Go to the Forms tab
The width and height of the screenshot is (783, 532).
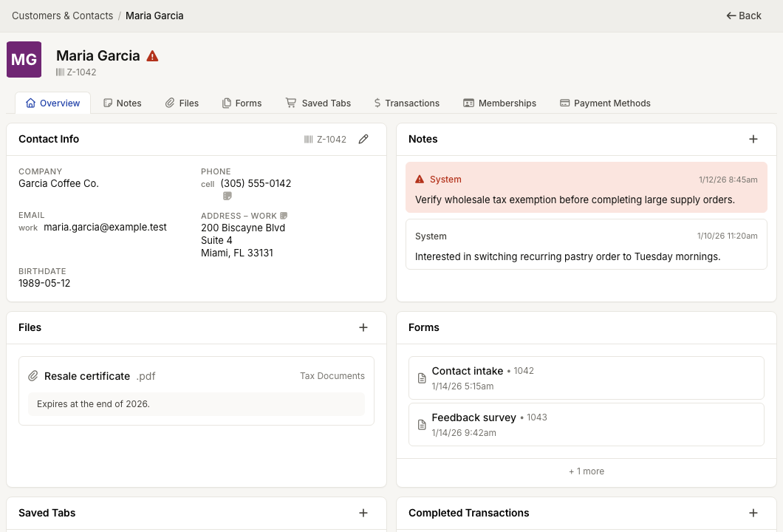click(x=242, y=103)
